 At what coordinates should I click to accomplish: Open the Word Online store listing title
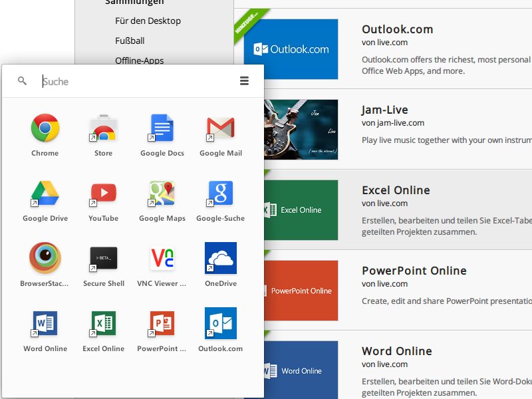(x=397, y=351)
